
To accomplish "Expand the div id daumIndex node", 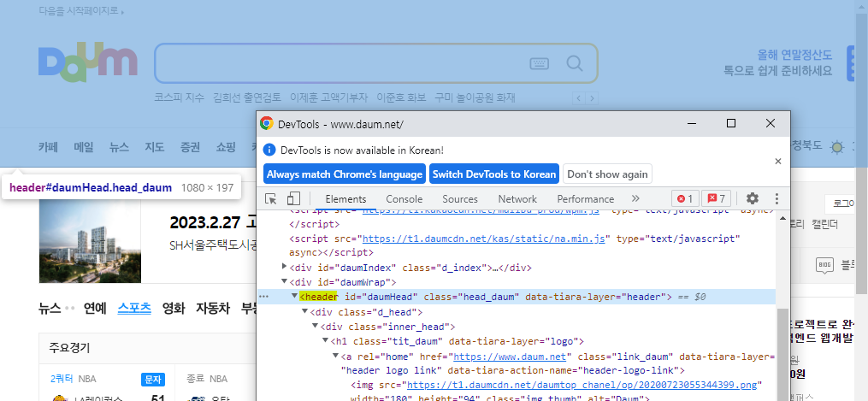I will (x=285, y=267).
